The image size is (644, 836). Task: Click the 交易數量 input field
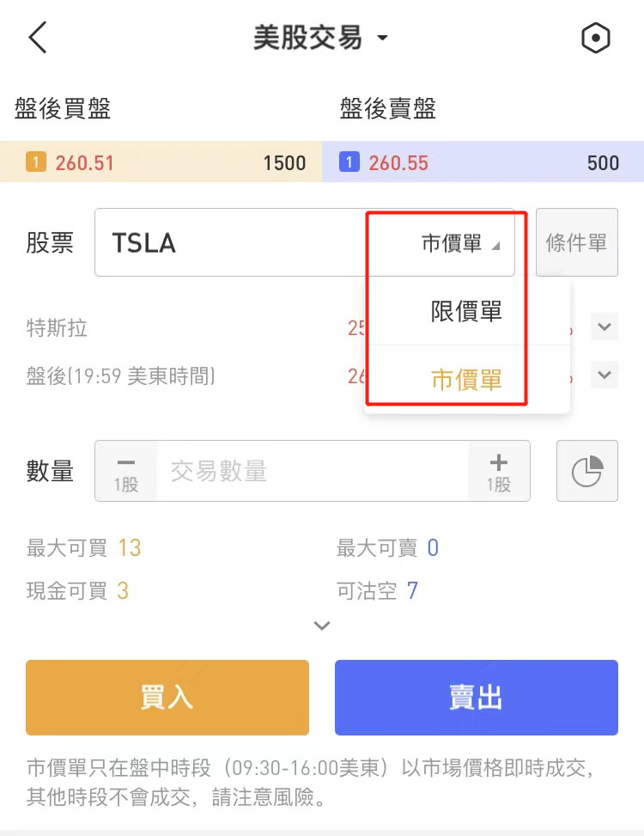(313, 471)
